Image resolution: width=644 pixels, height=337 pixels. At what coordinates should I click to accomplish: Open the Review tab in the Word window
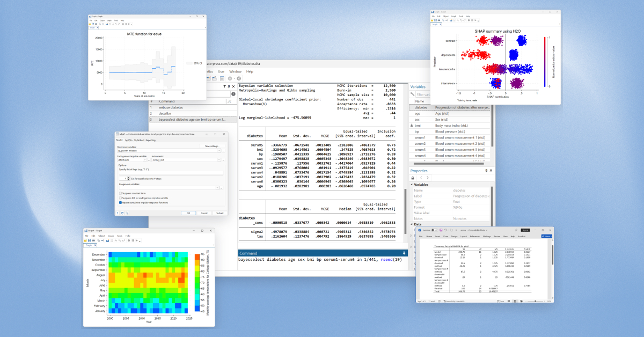coord(497,236)
